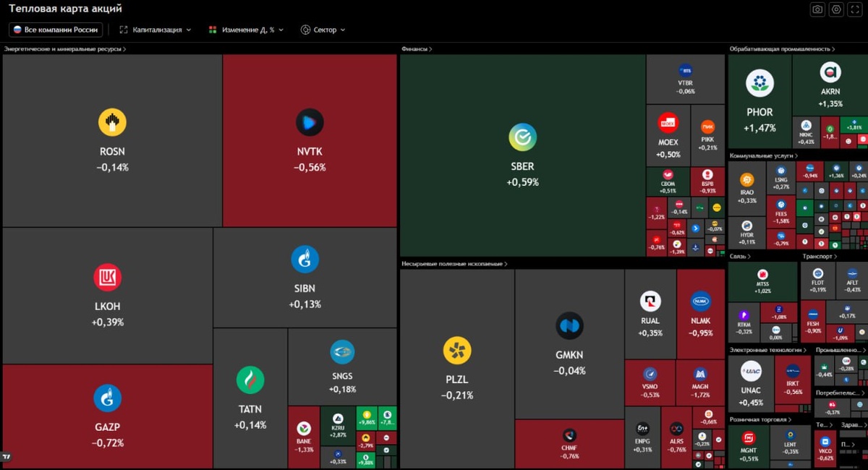The width and height of the screenshot is (868, 470).
Task: Open 'Коммунальные услуги' sector heading
Action: click(763, 155)
